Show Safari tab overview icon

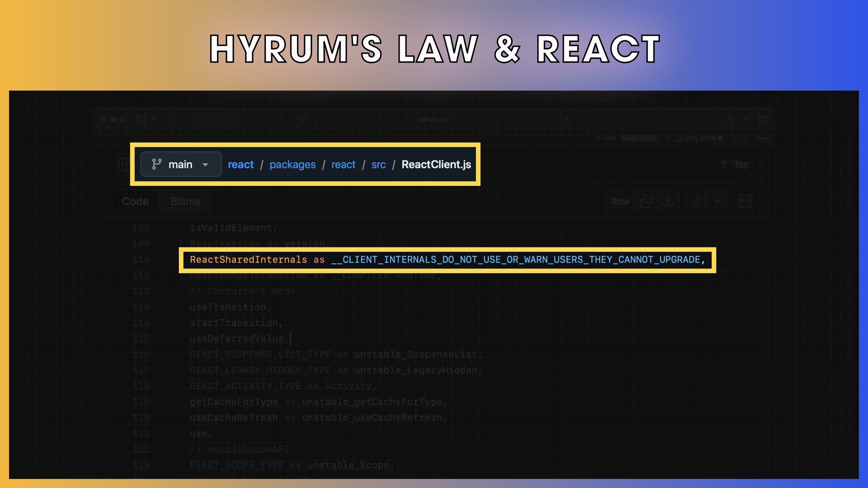[x=763, y=119]
